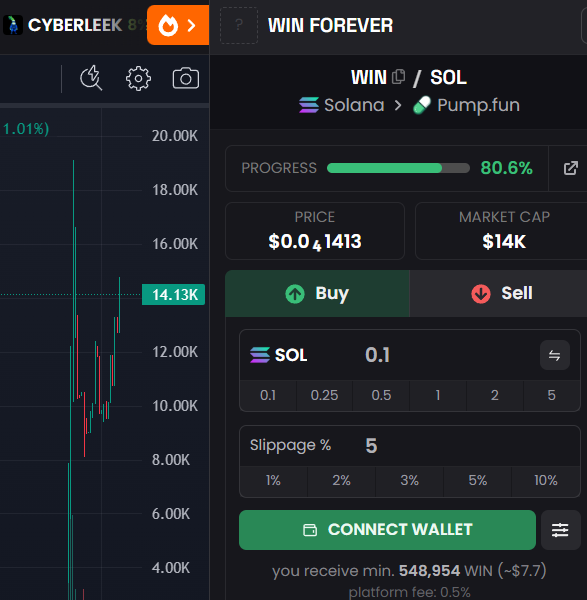This screenshot has height=600, width=587.
Task: Click the 10.00K price axis label
Action: [175, 406]
